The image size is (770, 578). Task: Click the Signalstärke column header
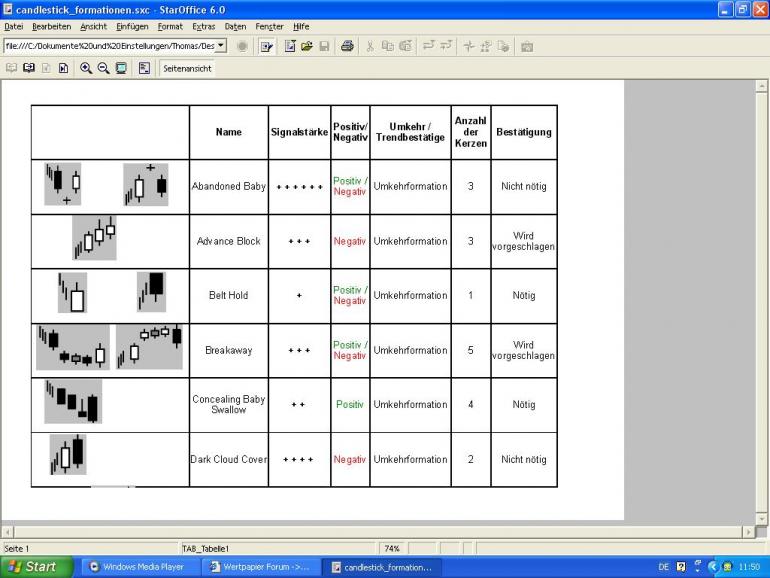pos(299,132)
